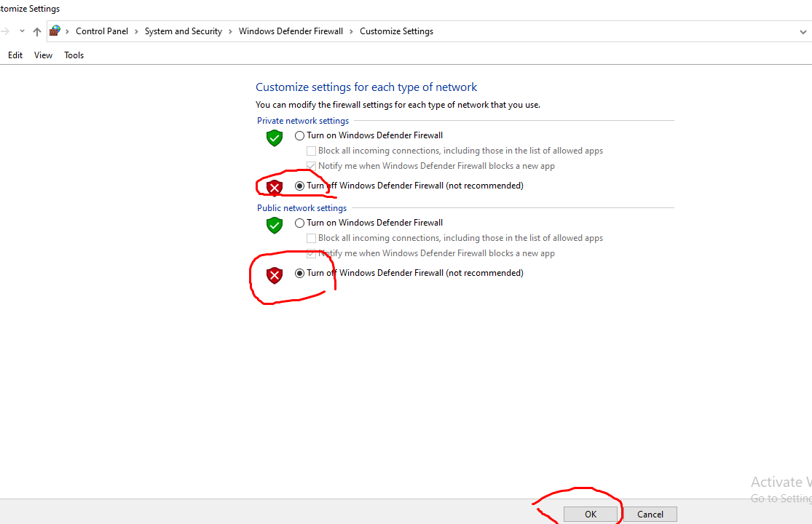Click red shield icon in Public settings
812x524 pixels.
pyautogui.click(x=275, y=275)
